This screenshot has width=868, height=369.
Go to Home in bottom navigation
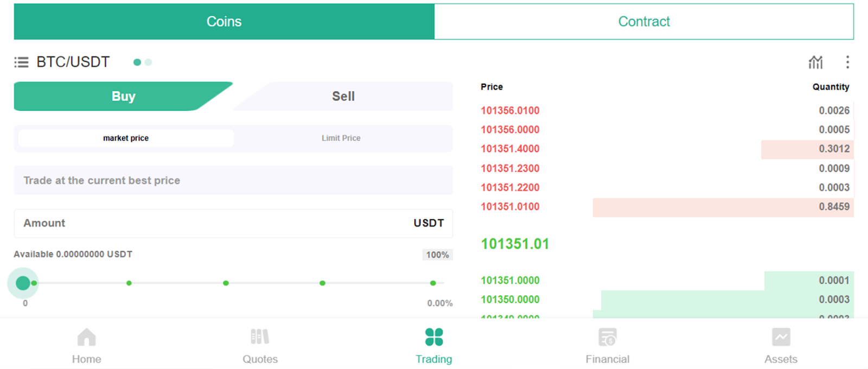[87, 345]
